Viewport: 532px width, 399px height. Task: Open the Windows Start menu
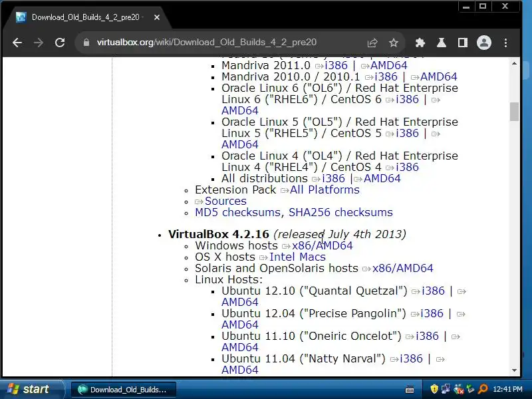pyautogui.click(x=31, y=389)
